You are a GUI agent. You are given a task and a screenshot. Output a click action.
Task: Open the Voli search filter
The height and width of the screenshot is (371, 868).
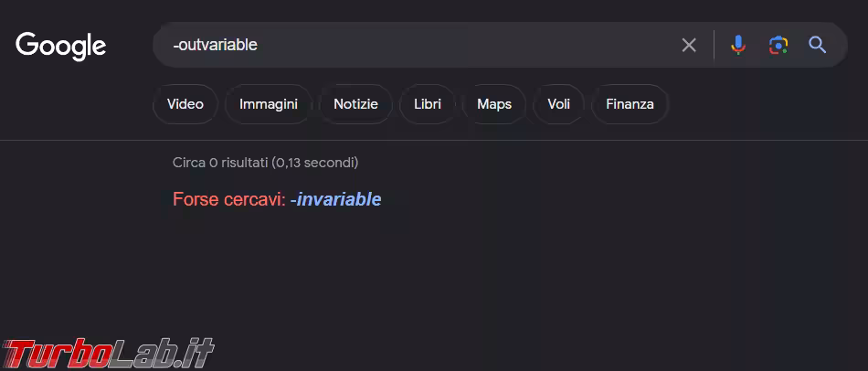coord(559,104)
